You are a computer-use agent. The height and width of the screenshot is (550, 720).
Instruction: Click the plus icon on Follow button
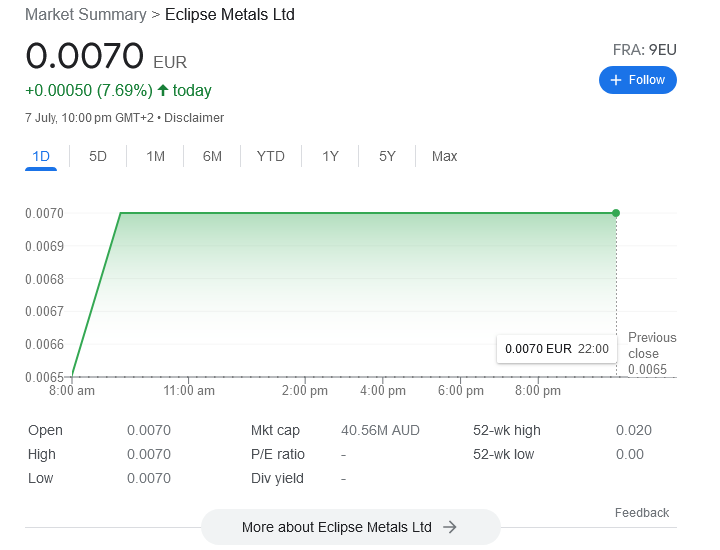[x=615, y=80]
